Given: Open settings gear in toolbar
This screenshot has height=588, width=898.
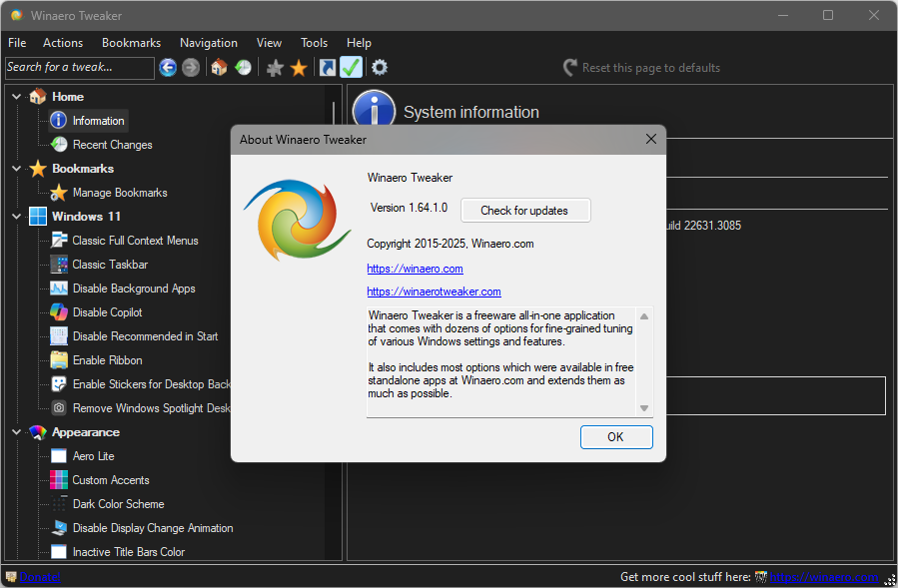Looking at the screenshot, I should pos(380,68).
